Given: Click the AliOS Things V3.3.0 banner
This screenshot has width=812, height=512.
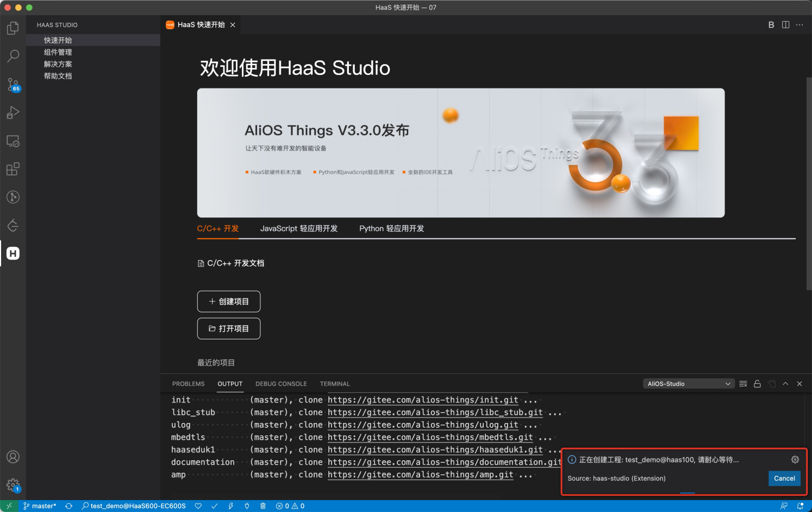Looking at the screenshot, I should [x=461, y=153].
